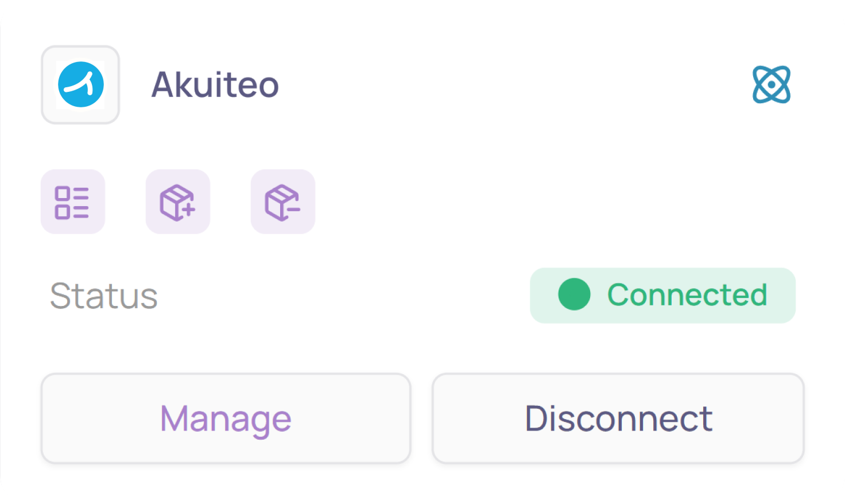The height and width of the screenshot is (504, 845).
Task: Open Akuiteo integration management
Action: pos(226,418)
